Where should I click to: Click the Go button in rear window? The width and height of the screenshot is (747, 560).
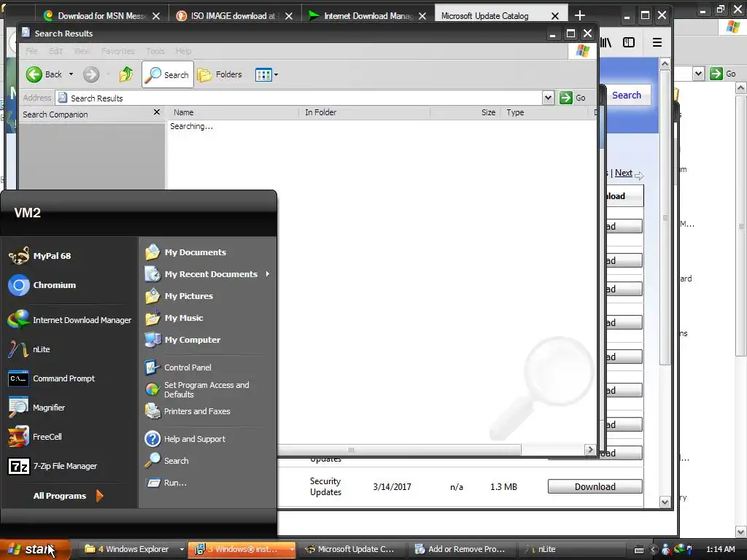[x=723, y=74]
